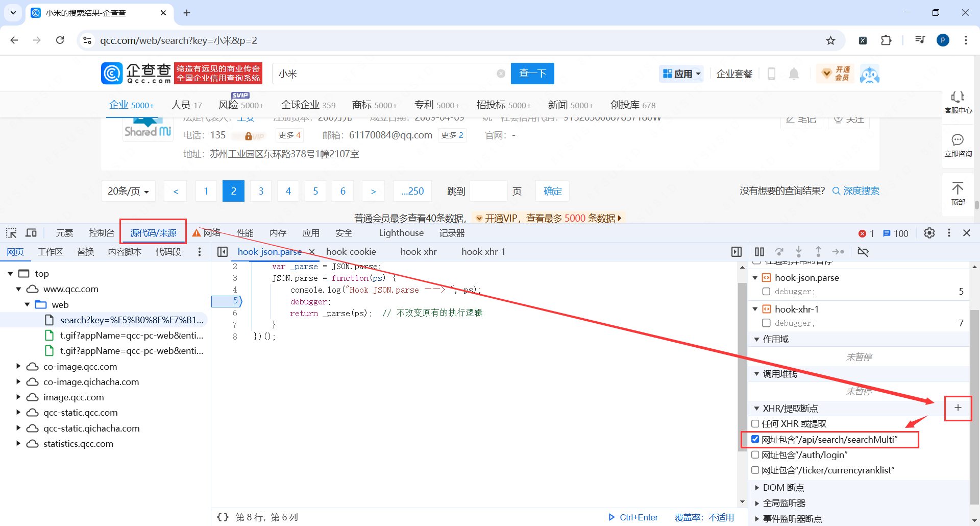
Task: Check the 'Any XHR or fetch' option
Action: (755, 423)
